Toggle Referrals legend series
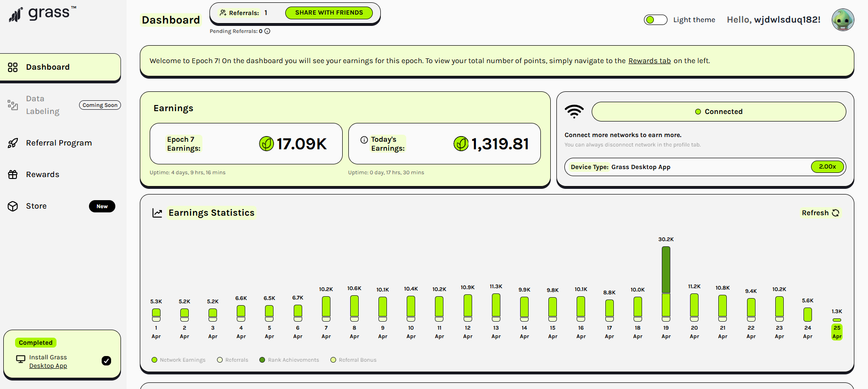Screen dimensions: 868x389 point(233,360)
